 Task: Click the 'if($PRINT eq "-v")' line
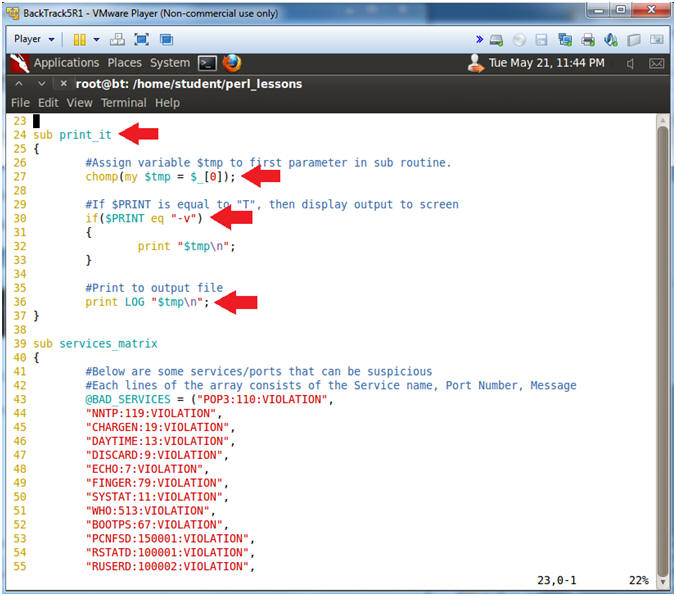(144, 218)
